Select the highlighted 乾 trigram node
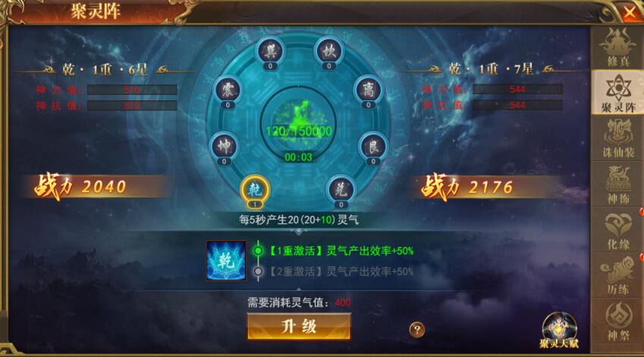The image size is (644, 357). [255, 190]
